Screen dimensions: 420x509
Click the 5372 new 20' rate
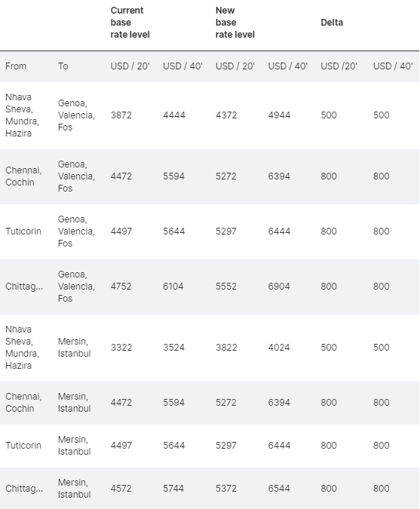[226, 488]
